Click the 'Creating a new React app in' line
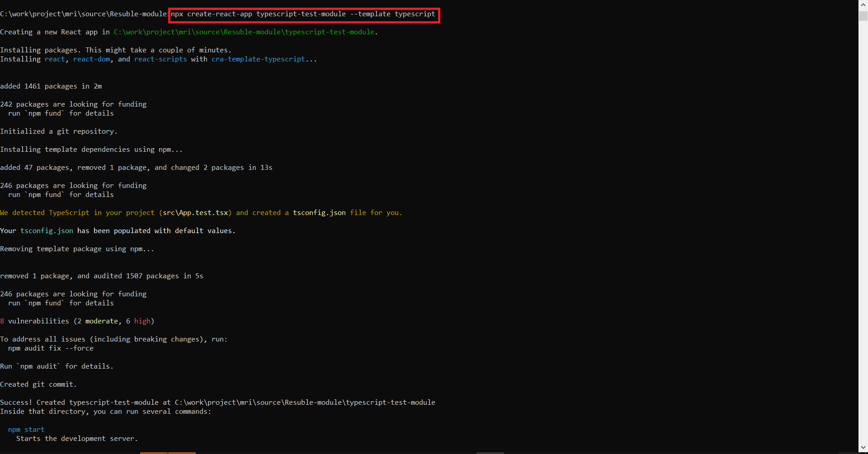The width and height of the screenshot is (868, 454). [189, 32]
